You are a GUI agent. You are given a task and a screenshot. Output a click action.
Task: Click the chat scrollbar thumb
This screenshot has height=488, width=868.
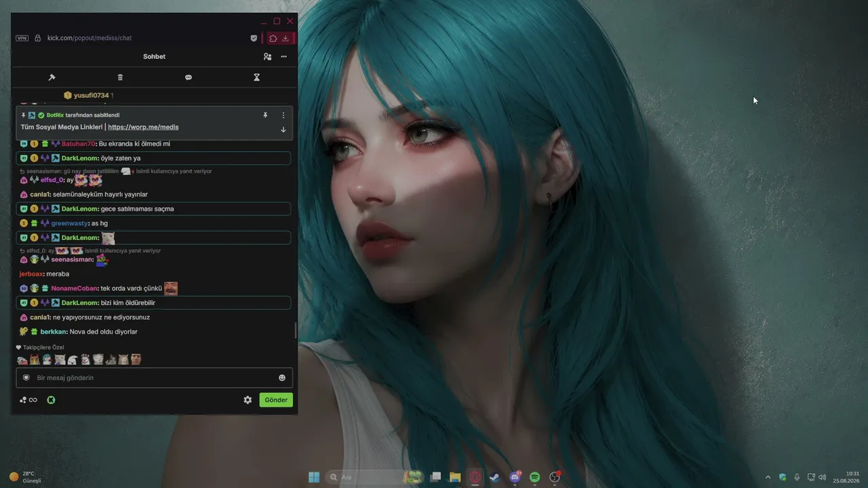tap(296, 330)
